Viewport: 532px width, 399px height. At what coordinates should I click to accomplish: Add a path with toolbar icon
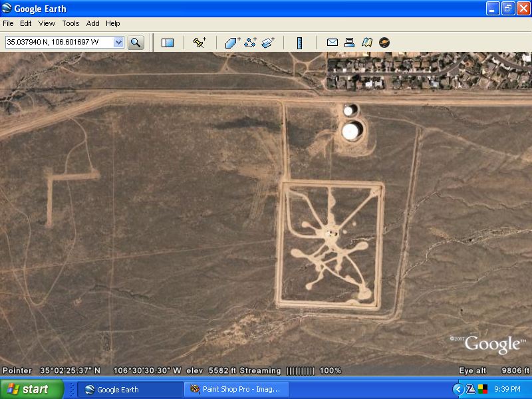click(251, 43)
